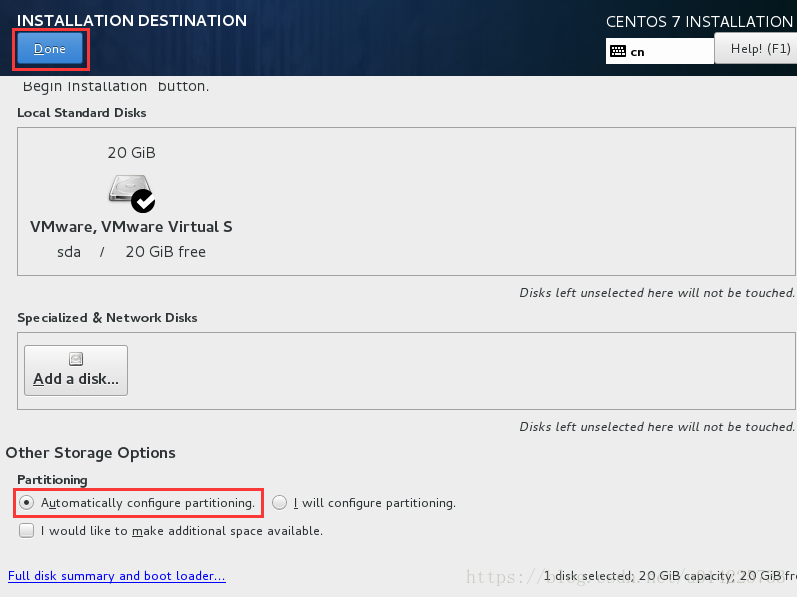Choose I will configure partitioning option
The width and height of the screenshot is (797, 597).
280,502
